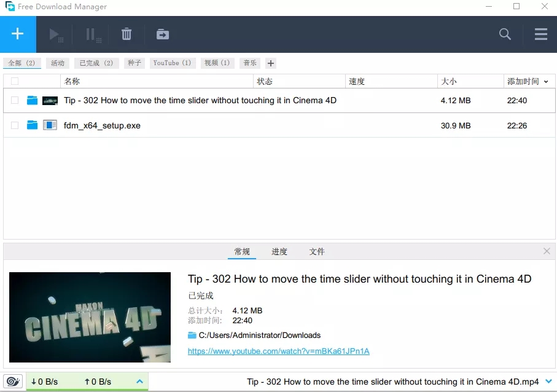Click the upload speed 0 B/s indicator
This screenshot has width=557, height=392.
click(x=98, y=382)
